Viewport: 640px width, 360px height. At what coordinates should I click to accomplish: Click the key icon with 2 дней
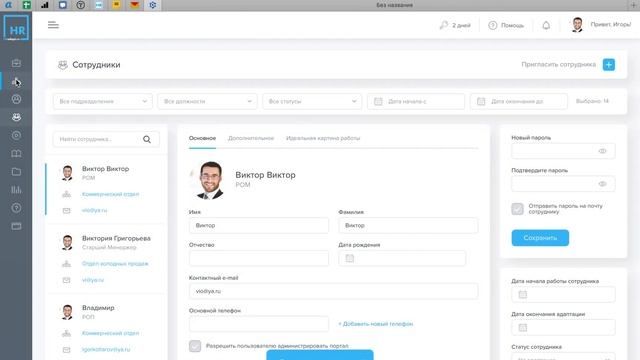click(444, 25)
